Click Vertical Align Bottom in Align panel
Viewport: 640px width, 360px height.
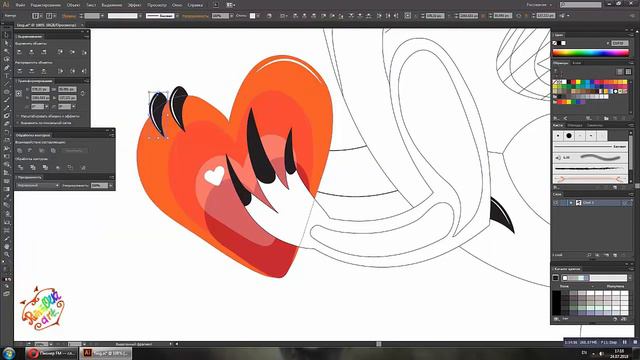(84, 52)
